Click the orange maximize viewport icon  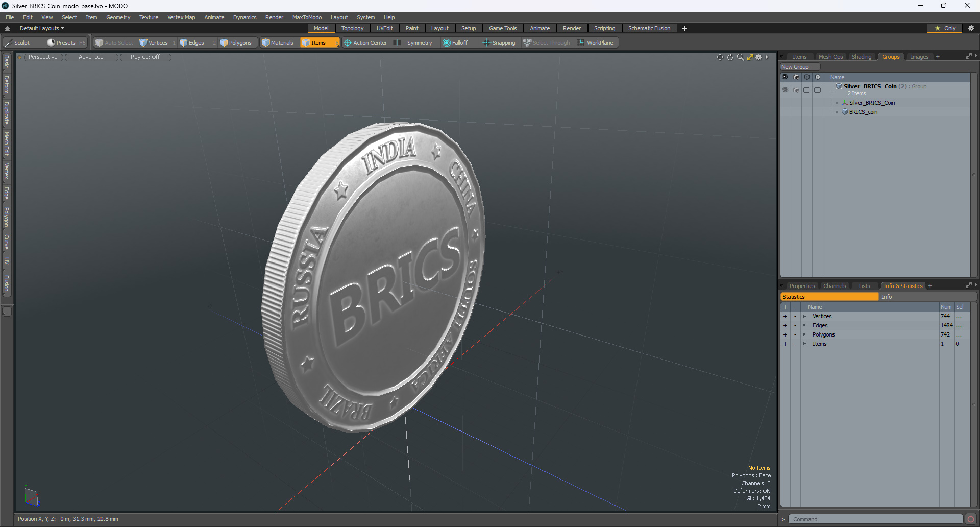pos(750,57)
